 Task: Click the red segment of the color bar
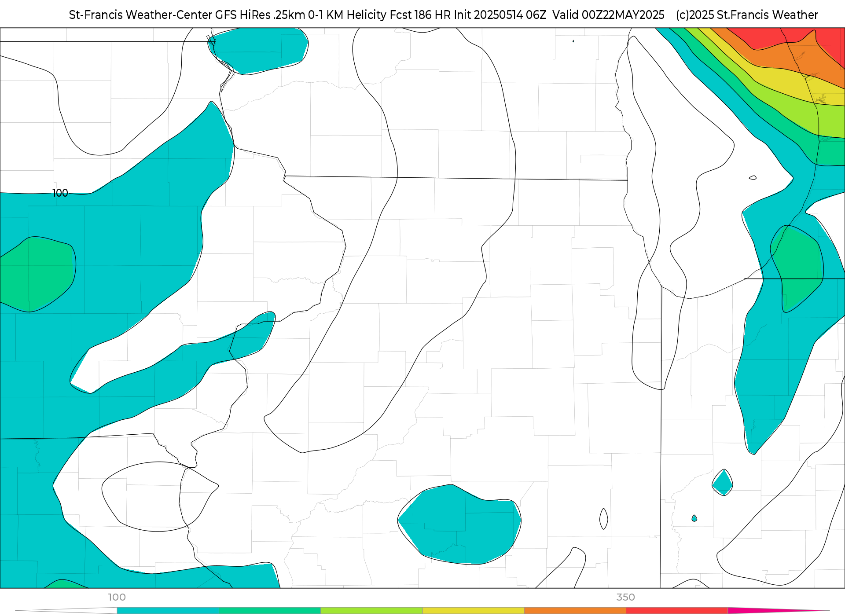(x=677, y=611)
